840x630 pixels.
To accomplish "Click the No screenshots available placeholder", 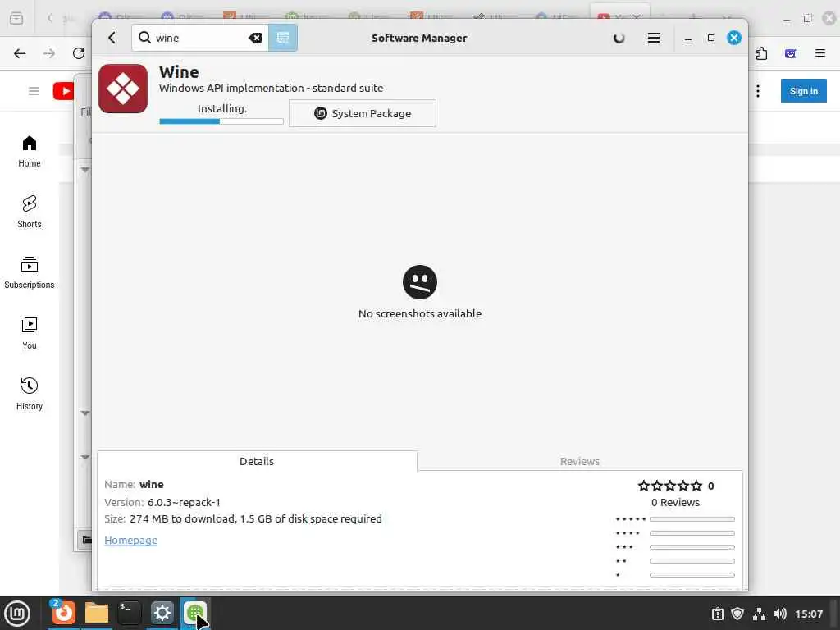I will tap(419, 293).
